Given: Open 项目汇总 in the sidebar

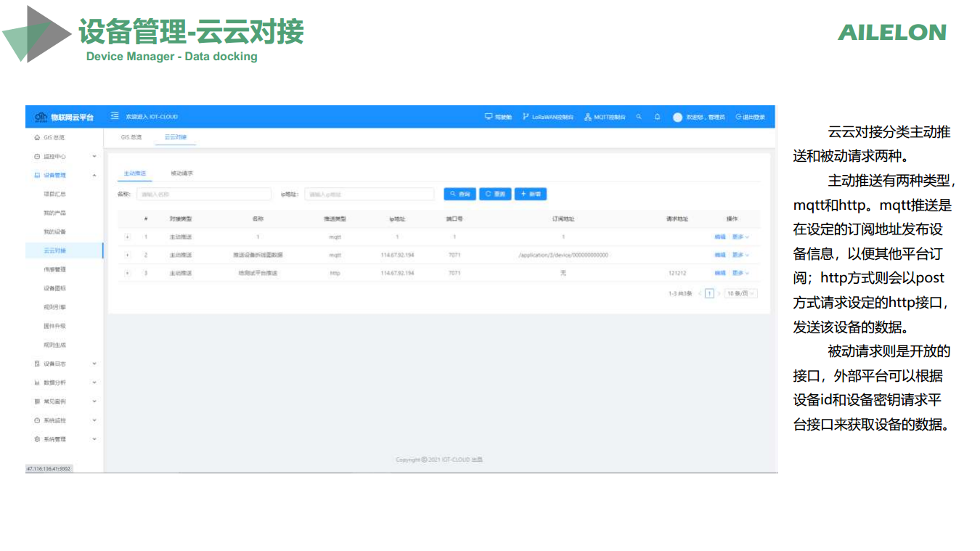Looking at the screenshot, I should 54,194.
